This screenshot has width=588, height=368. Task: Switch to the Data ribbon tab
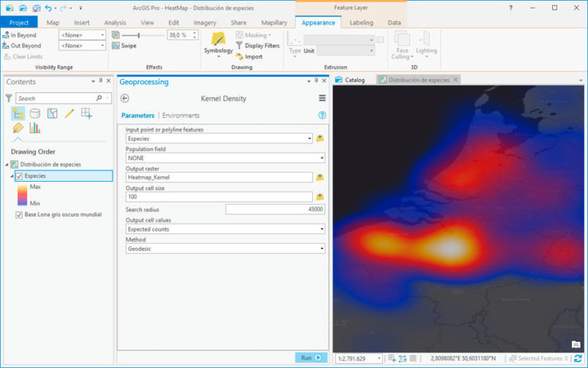point(394,22)
